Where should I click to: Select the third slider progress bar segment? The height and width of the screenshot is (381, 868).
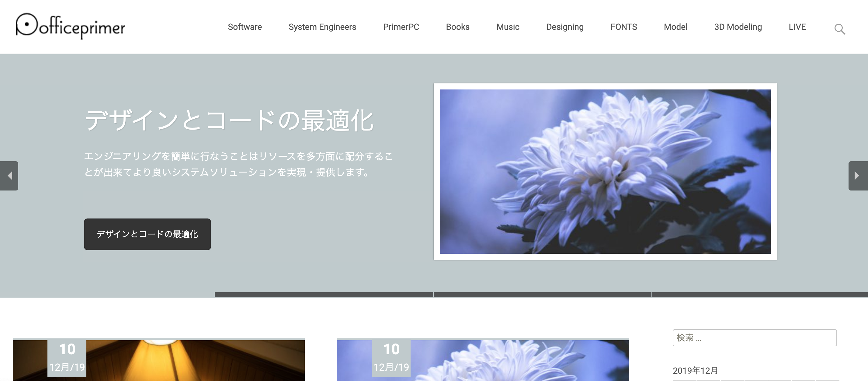760,294
